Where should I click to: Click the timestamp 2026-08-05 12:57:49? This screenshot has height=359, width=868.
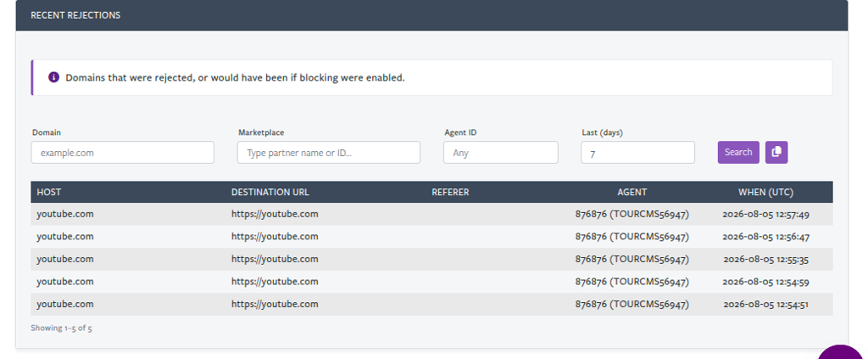click(x=766, y=215)
